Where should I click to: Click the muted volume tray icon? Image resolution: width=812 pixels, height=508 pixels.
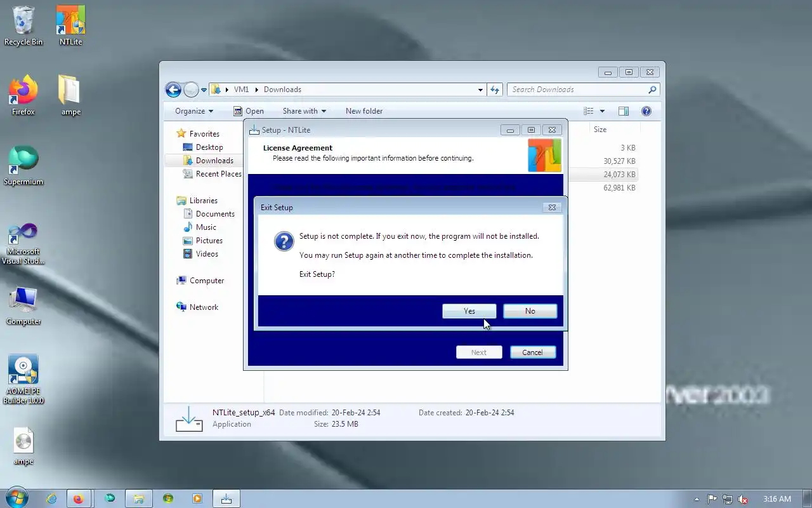tap(743, 499)
